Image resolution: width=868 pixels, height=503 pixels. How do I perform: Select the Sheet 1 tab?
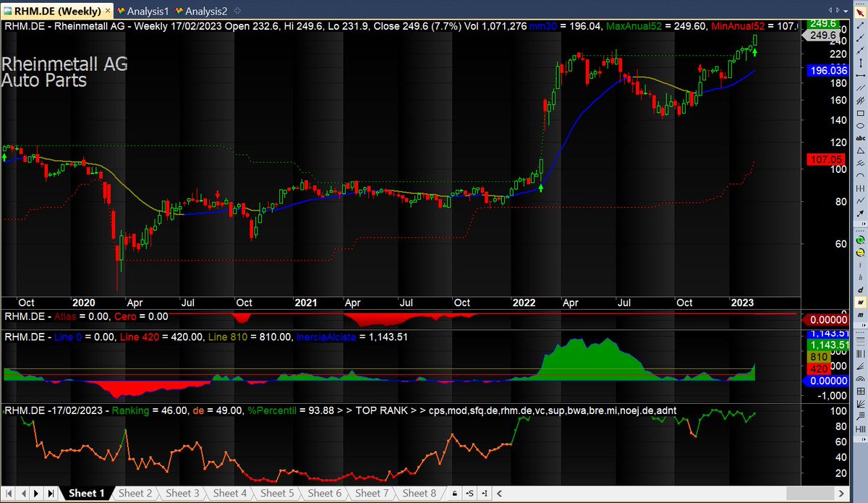[x=86, y=494]
